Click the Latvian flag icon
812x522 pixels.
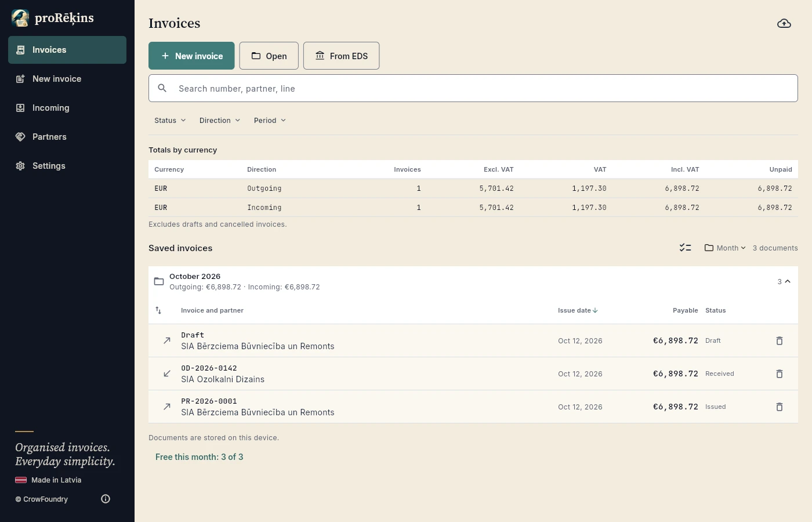pos(21,480)
